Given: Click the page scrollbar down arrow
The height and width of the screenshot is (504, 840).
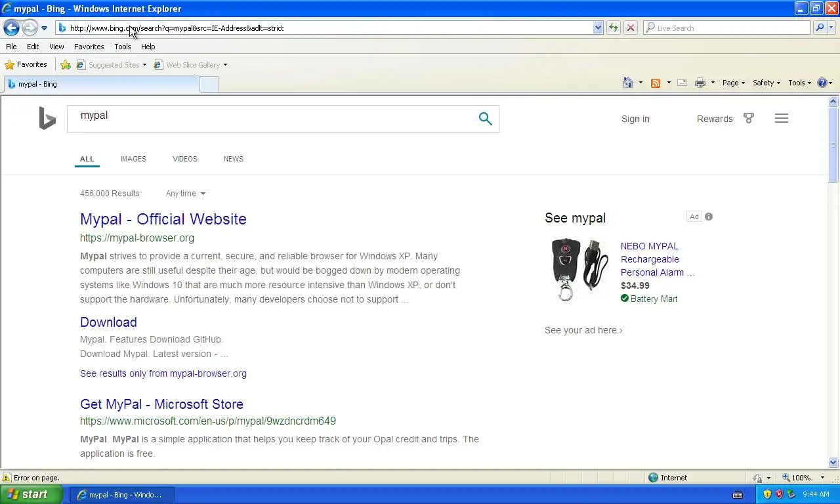Looking at the screenshot, I should 833,463.
